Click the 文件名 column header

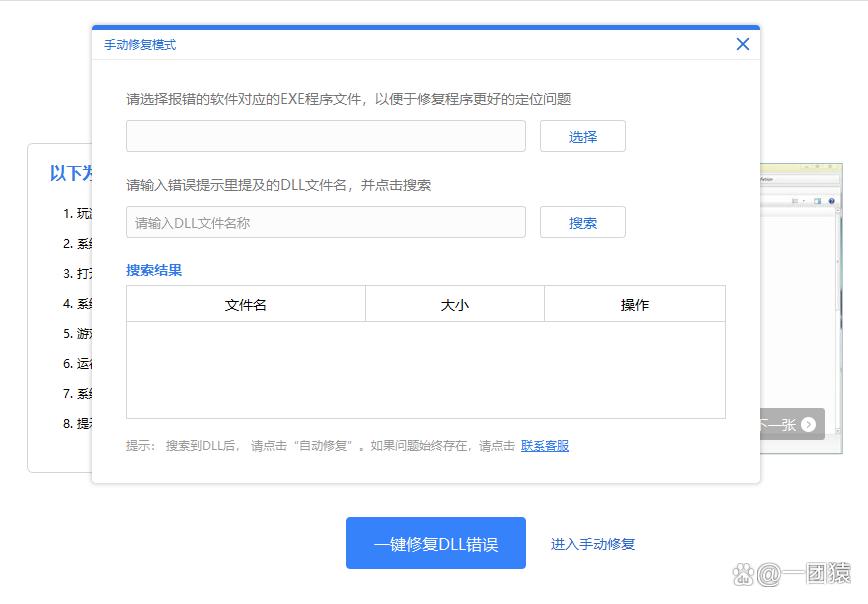click(246, 304)
